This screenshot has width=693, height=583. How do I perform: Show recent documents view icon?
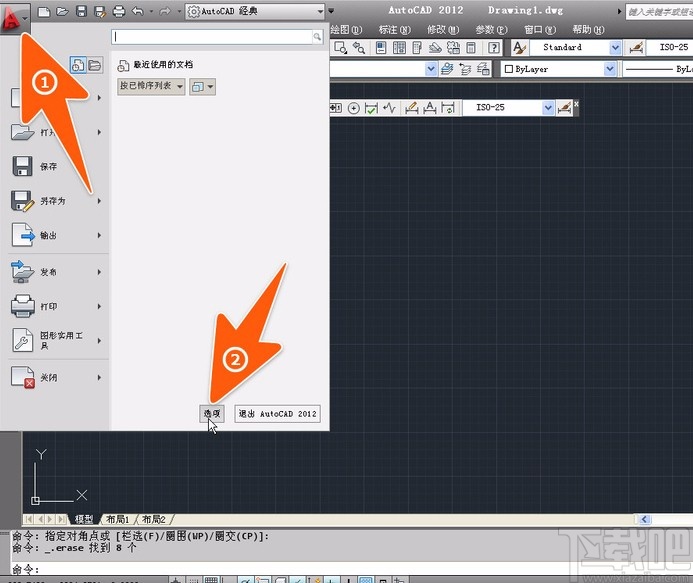pyautogui.click(x=78, y=65)
